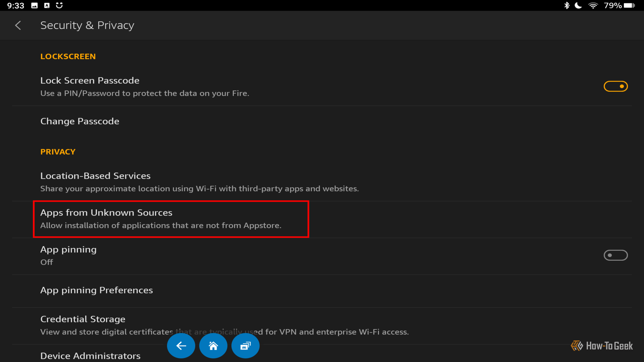Tap the App pinning label
Screen dimensions: 644x362
click(x=68, y=250)
